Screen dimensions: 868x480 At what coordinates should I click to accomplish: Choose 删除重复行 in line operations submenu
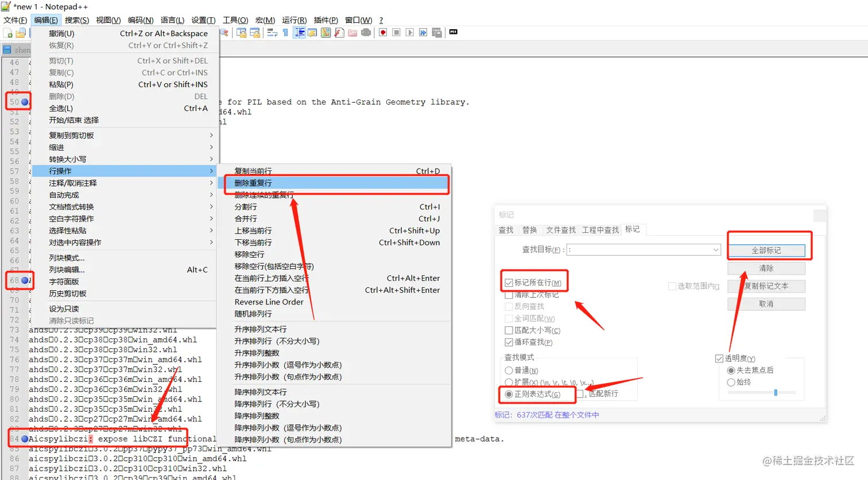[334, 183]
